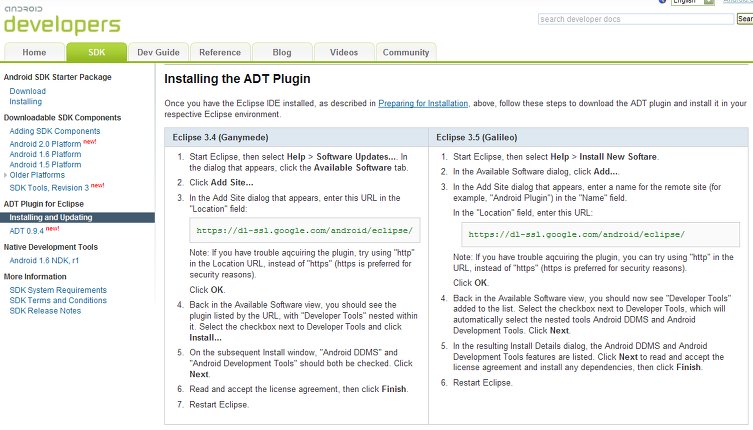This screenshot has width=753, height=430.
Task: Click the red 'new!' badge beside ADT 0.9.4
Action: (52, 229)
